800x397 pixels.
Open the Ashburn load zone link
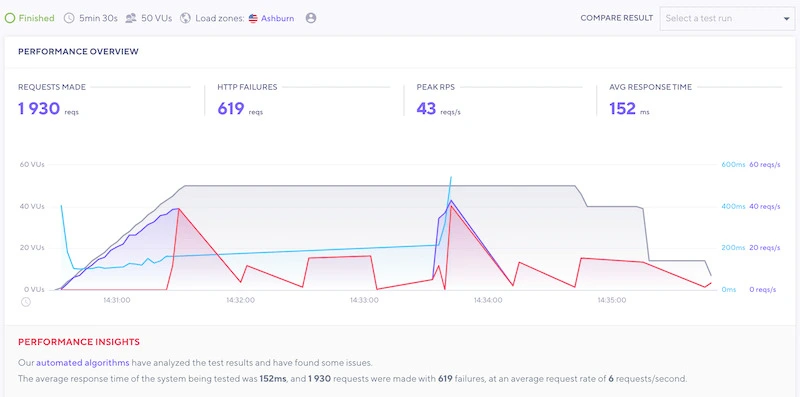(278, 18)
